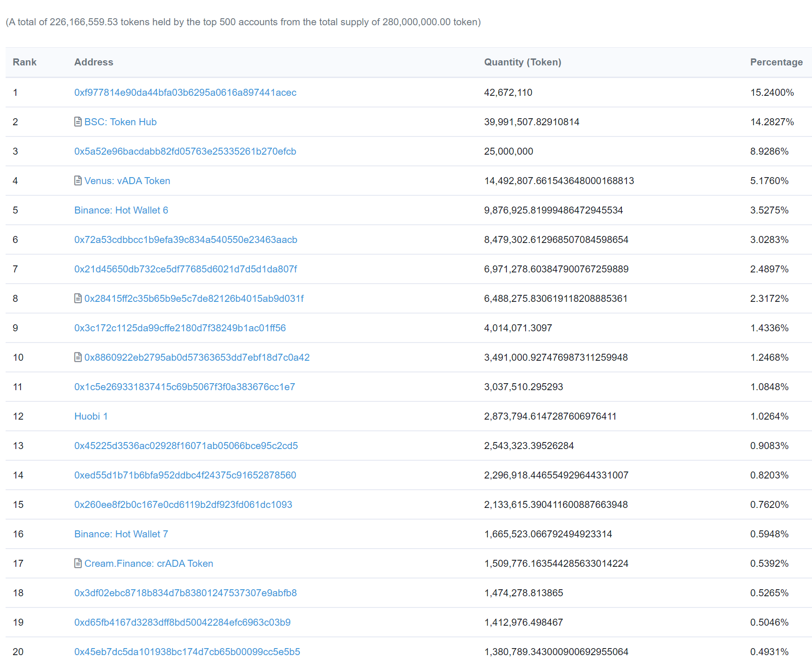Open address 0xed55d1b71b6bfa952ddbc4f24375c91652878560

pyautogui.click(x=185, y=475)
